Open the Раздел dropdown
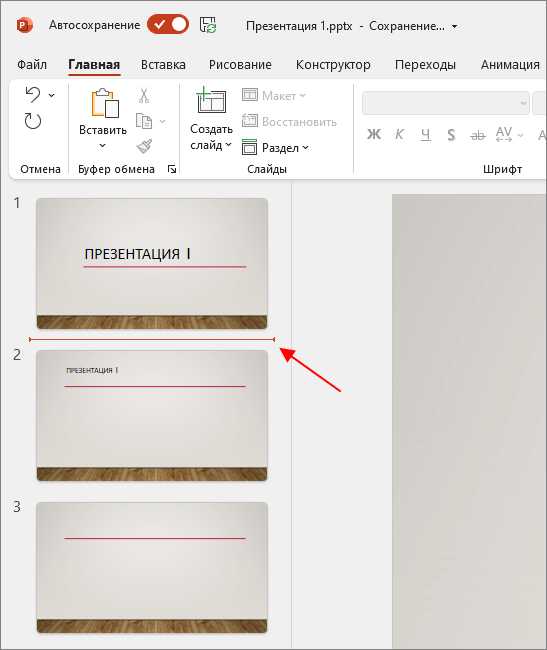The height and width of the screenshot is (650, 547). point(276,147)
